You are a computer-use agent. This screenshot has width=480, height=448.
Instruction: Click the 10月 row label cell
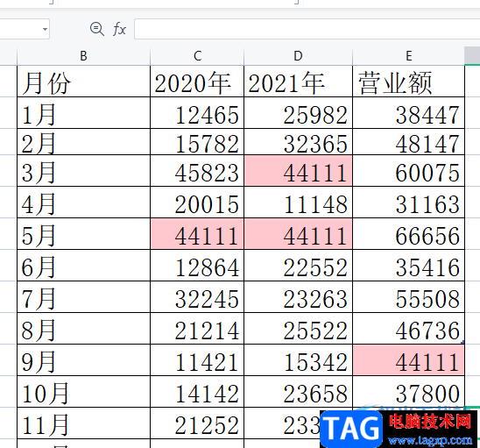point(83,392)
